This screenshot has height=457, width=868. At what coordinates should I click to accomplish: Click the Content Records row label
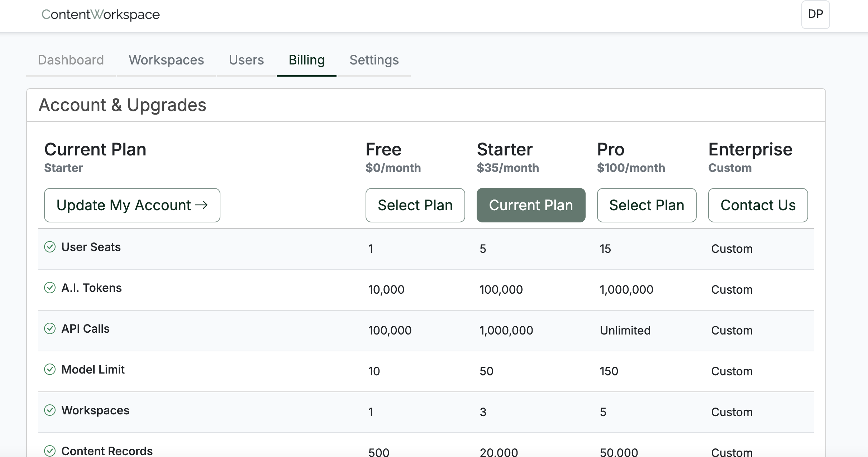pyautogui.click(x=107, y=451)
